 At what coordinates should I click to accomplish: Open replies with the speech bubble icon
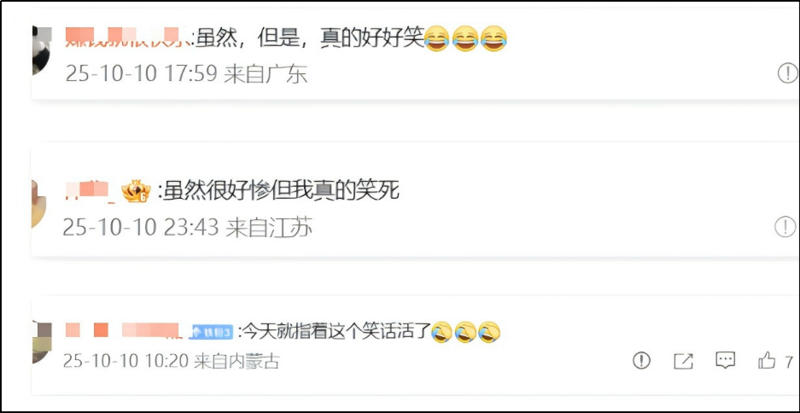point(725,360)
